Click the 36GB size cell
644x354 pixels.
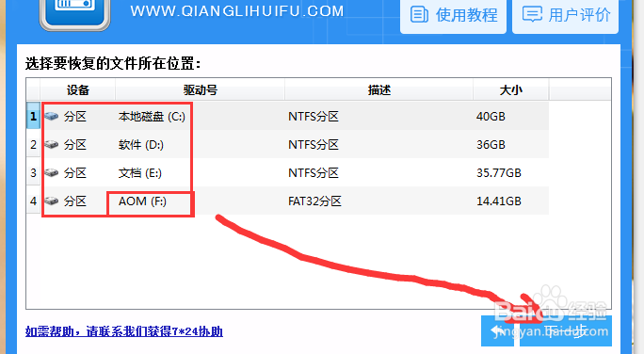coord(491,145)
